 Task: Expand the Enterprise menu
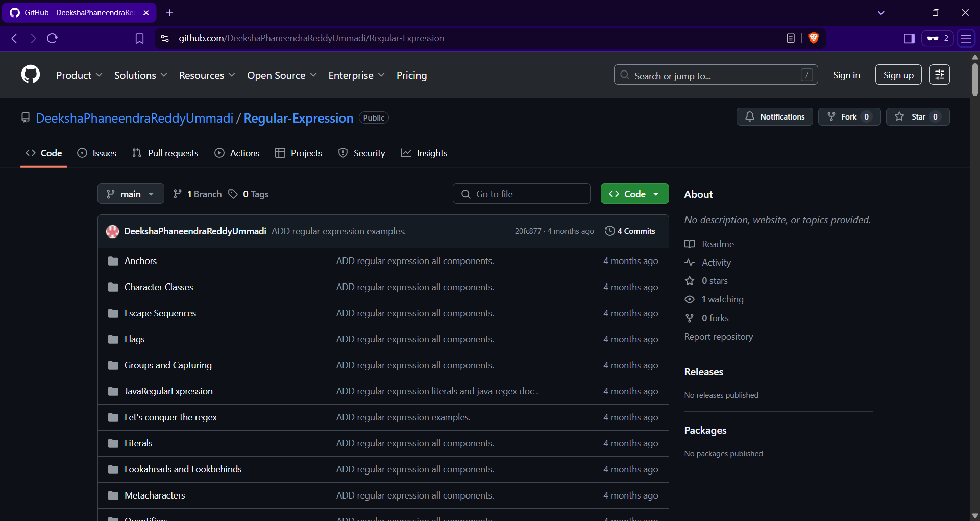pyautogui.click(x=356, y=75)
